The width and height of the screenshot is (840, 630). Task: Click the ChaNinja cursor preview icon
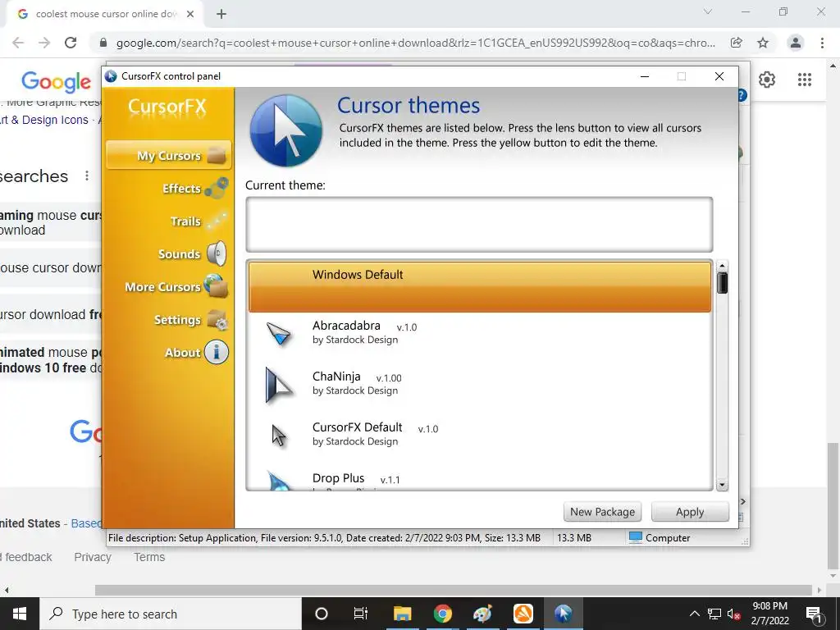coord(279,384)
